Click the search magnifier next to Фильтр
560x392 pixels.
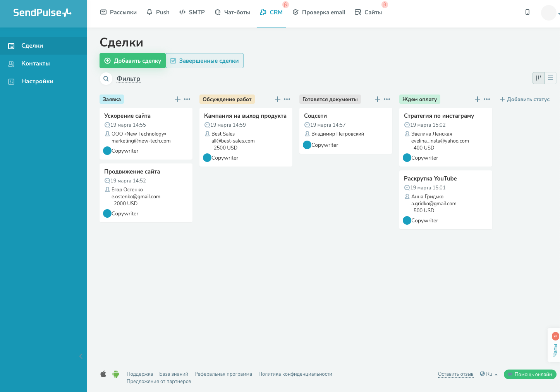(x=106, y=79)
